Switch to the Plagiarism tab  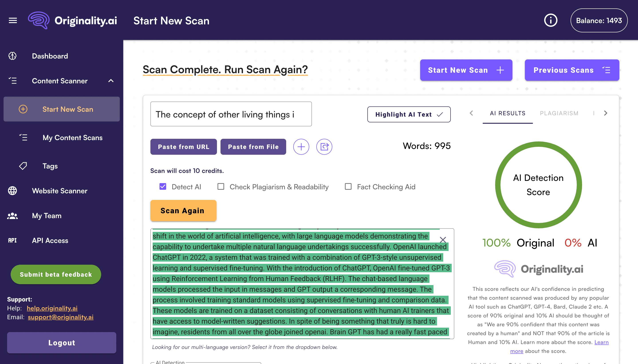[559, 113]
